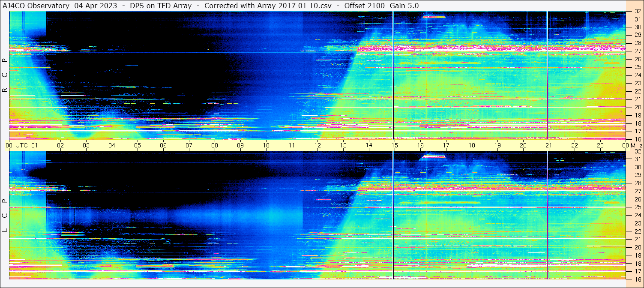
Task: Click the '32' MHz label of the RCP panel
Action: [x=638, y=12]
